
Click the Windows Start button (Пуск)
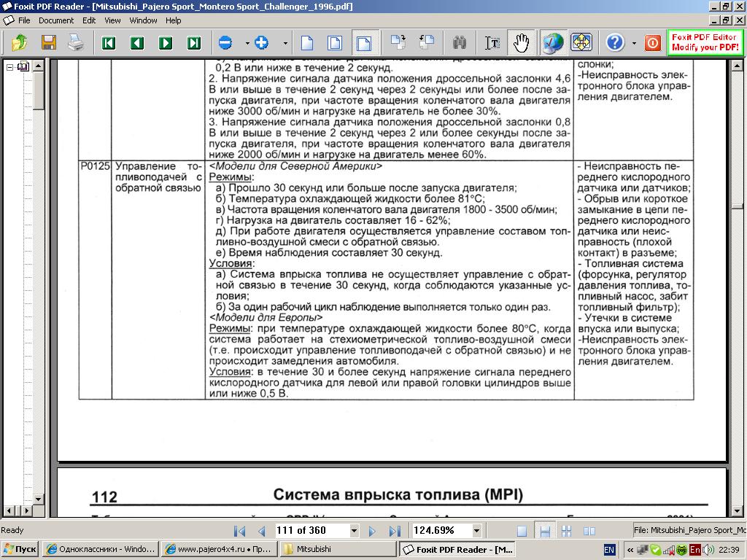point(20,549)
